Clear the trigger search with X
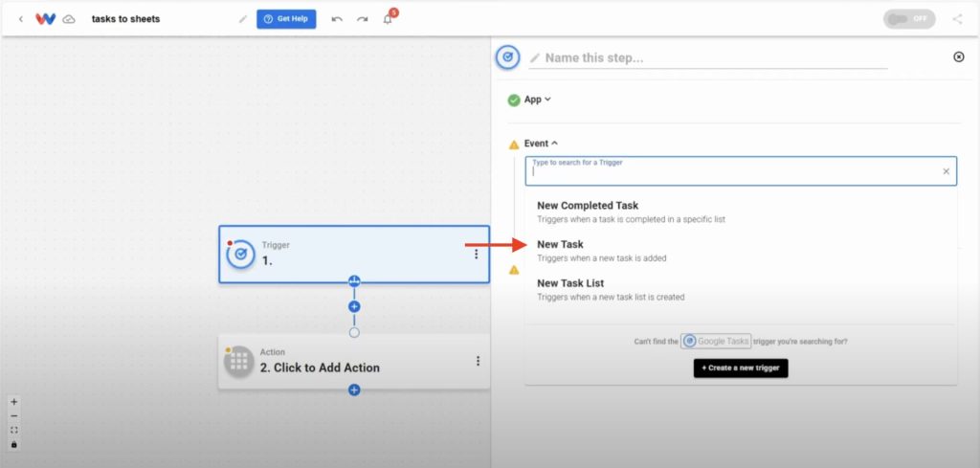 click(x=947, y=171)
